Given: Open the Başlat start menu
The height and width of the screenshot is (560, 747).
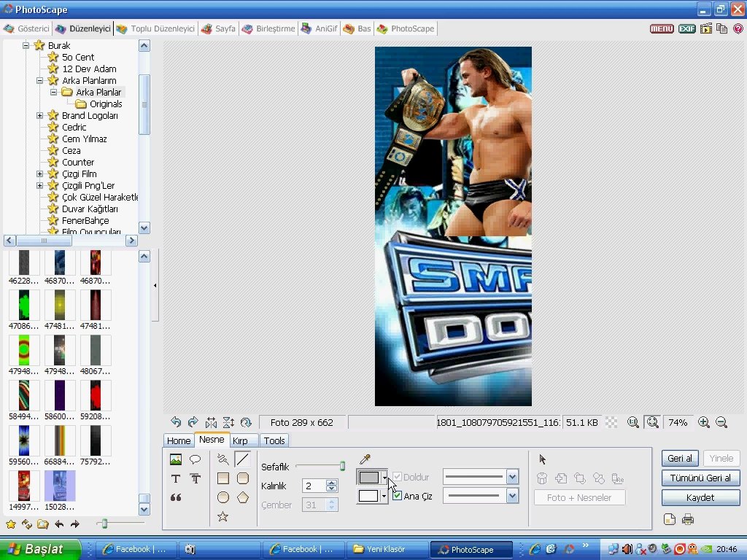Looking at the screenshot, I should [x=41, y=549].
